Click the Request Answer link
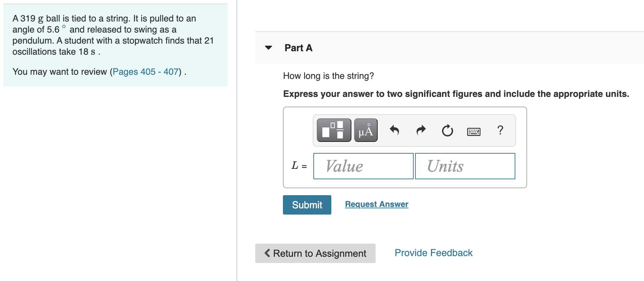 coord(377,204)
